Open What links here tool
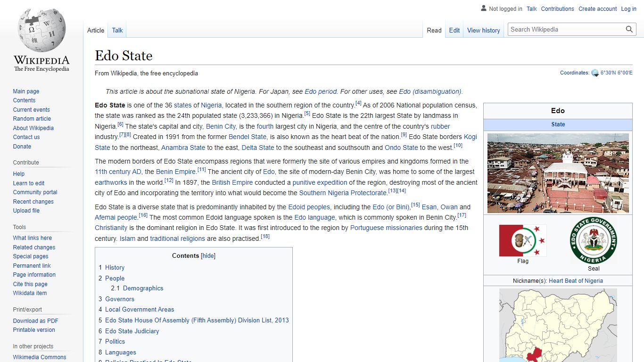 click(x=32, y=238)
